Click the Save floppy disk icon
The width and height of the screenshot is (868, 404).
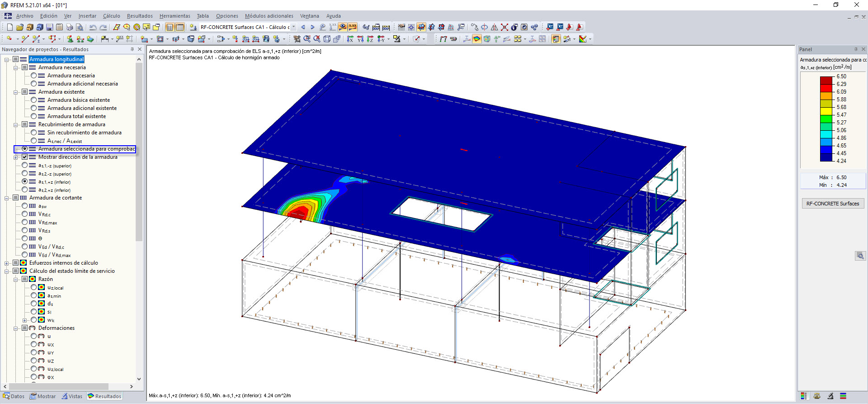click(x=50, y=27)
